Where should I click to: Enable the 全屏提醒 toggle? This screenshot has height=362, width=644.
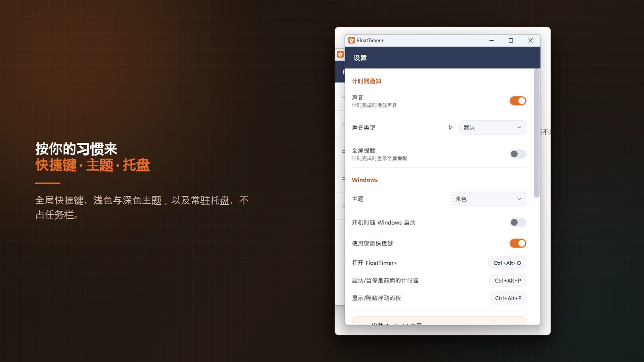coord(518,154)
